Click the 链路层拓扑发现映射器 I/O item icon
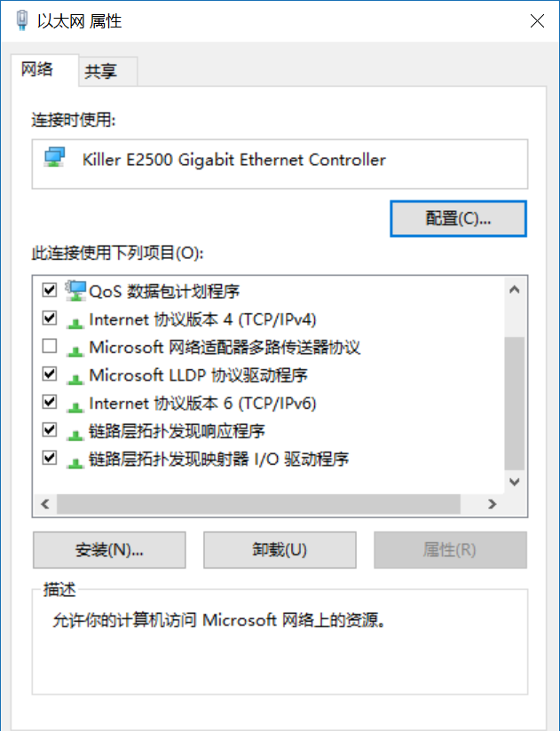Screen dimensions: 560x731 click(x=75, y=459)
